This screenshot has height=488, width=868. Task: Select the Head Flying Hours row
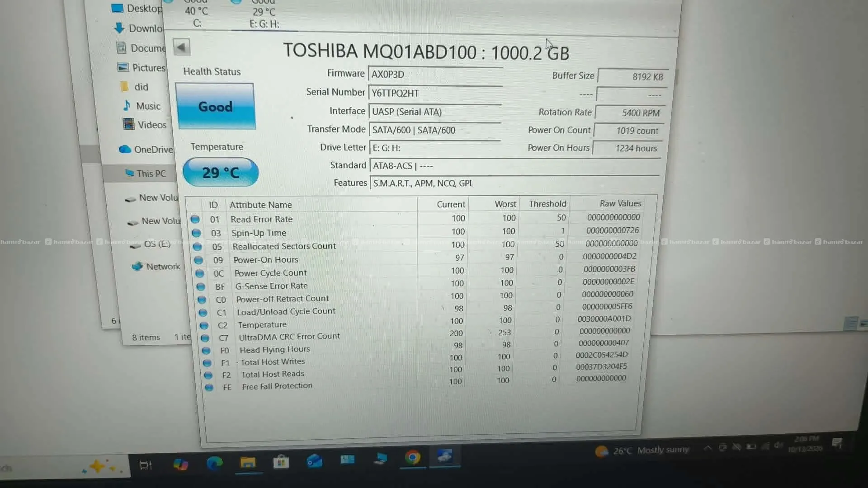point(418,348)
